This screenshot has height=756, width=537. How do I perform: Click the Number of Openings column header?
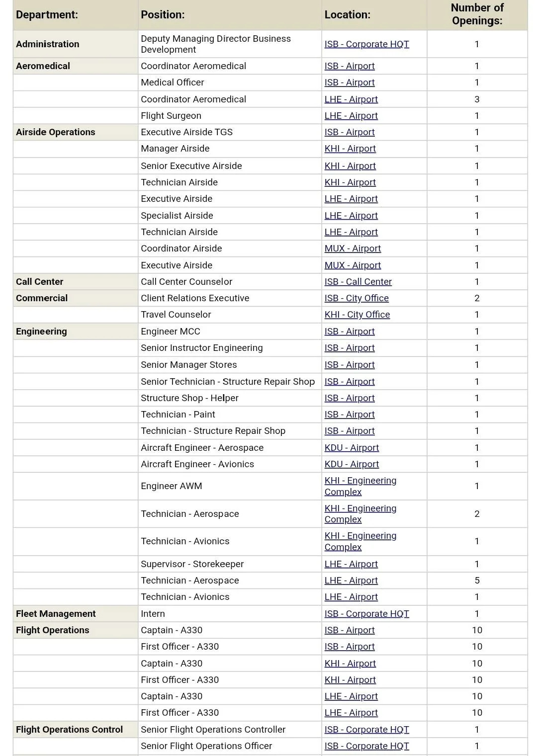pyautogui.click(x=476, y=14)
